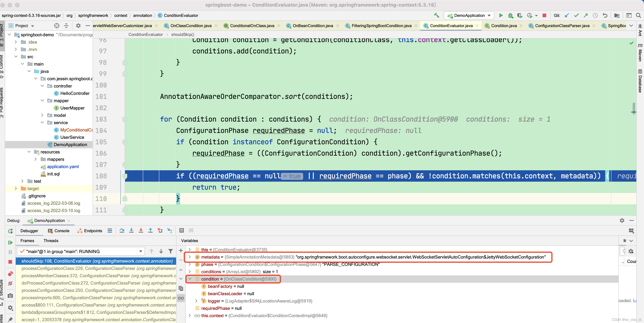Screen dimensions: 644x323
Task: Click springframework in breadcrumb path
Action: pyautogui.click(x=93, y=16)
